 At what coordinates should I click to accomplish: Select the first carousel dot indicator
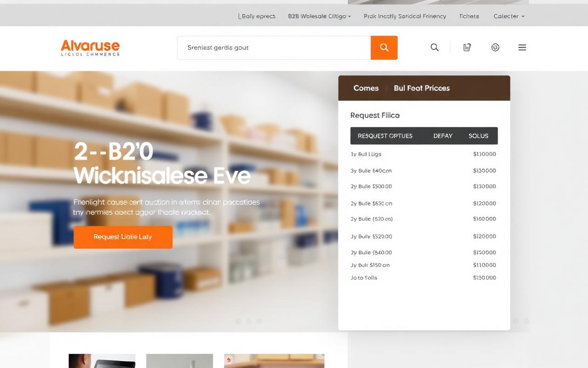click(x=238, y=322)
